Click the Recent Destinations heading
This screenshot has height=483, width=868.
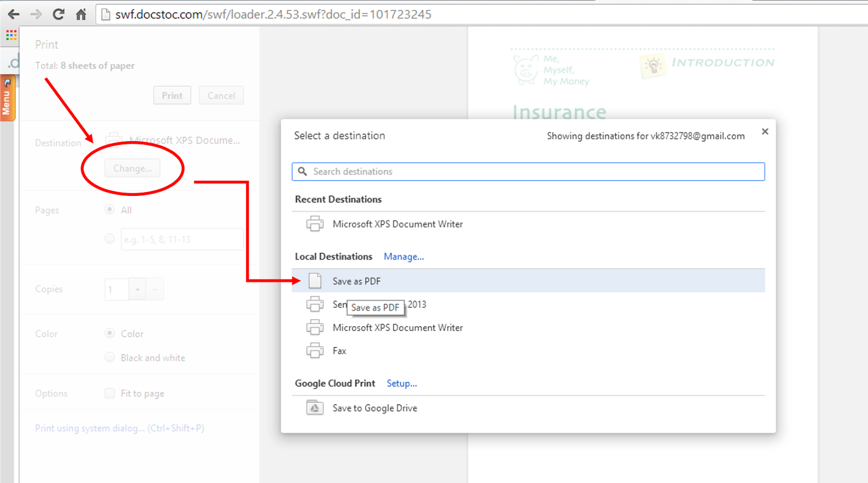[x=338, y=199]
